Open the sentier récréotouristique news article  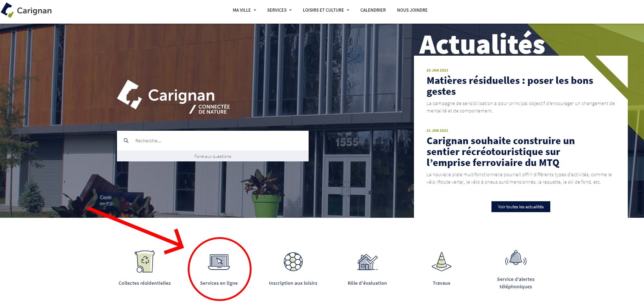coord(501,152)
